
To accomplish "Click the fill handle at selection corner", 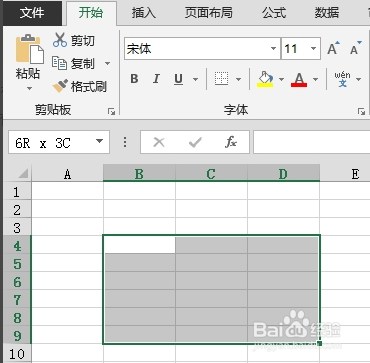I will tap(320, 343).
